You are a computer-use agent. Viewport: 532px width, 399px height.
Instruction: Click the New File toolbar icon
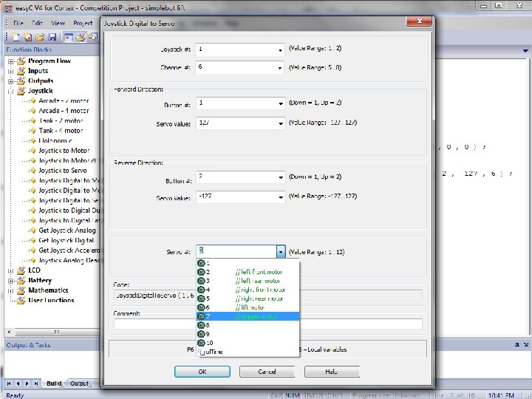click(x=16, y=37)
